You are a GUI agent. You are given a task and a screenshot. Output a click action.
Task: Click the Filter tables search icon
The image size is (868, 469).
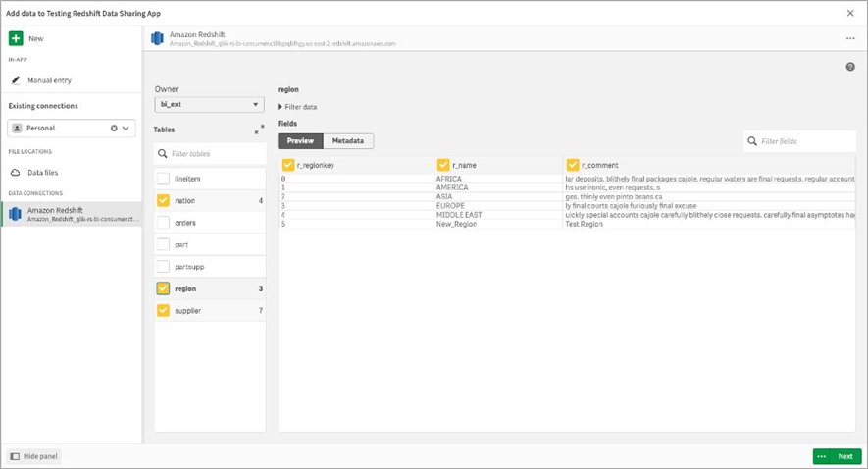tap(162, 153)
